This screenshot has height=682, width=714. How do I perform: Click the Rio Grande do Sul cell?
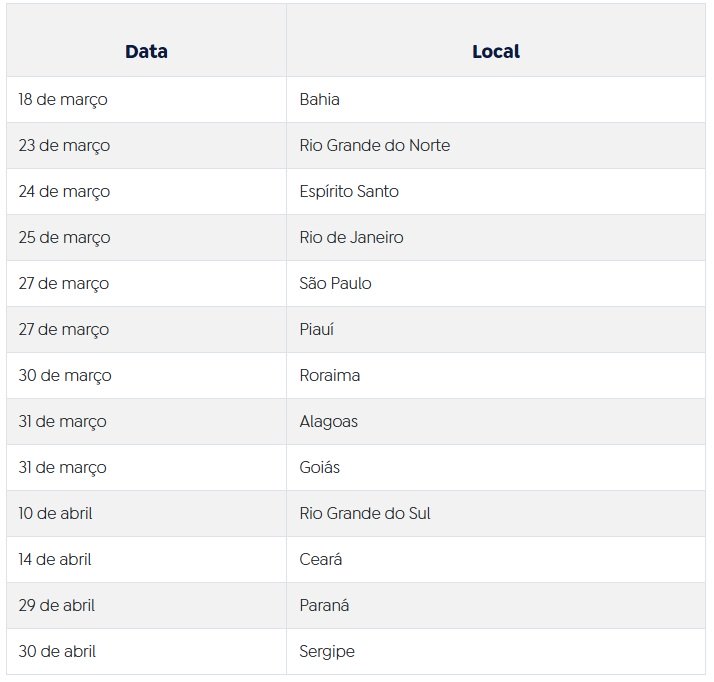click(x=365, y=514)
